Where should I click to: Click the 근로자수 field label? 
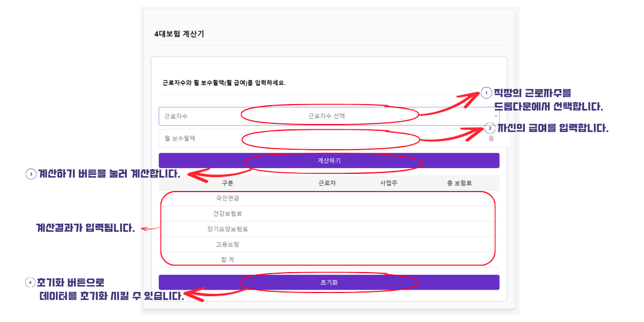coord(176,116)
